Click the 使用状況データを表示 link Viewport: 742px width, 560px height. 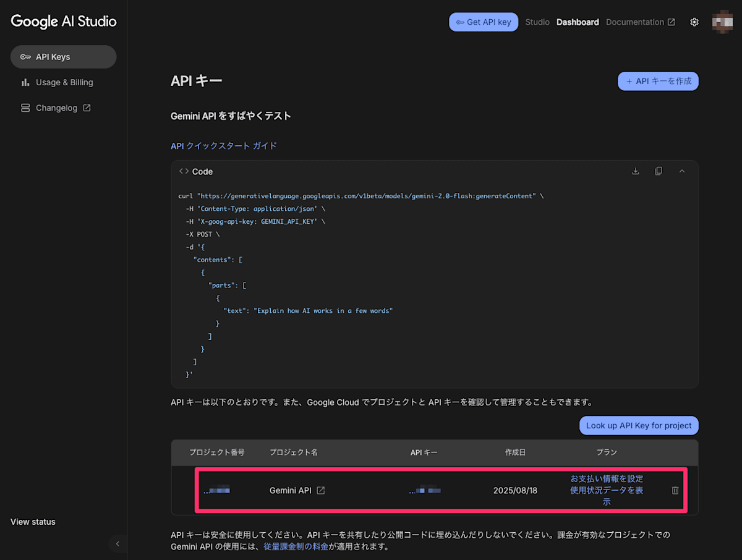pyautogui.click(x=607, y=496)
